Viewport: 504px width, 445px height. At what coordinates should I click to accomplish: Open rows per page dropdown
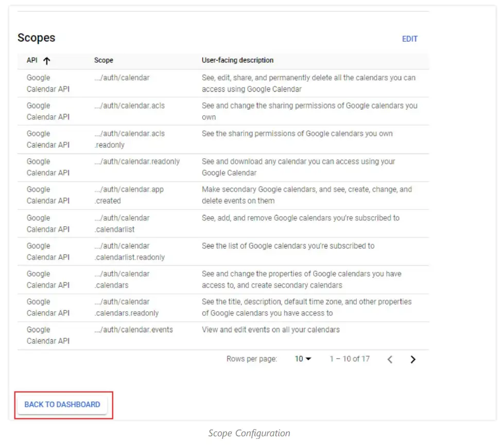[x=303, y=359]
